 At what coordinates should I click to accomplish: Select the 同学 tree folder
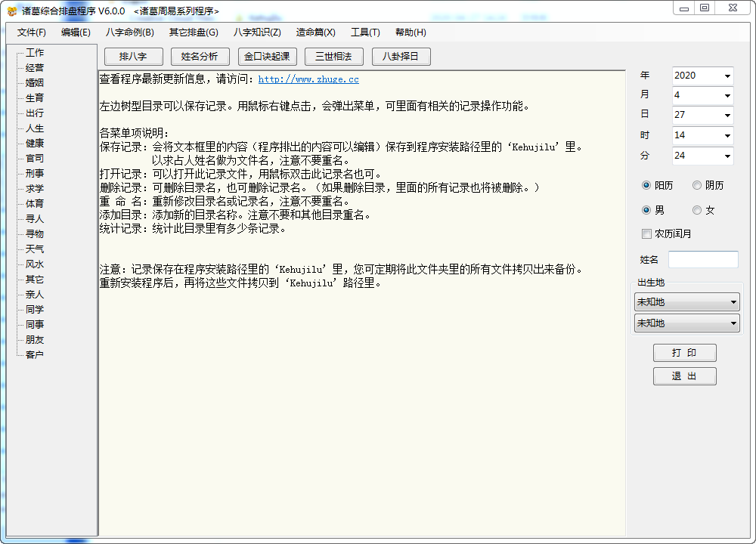(x=35, y=309)
